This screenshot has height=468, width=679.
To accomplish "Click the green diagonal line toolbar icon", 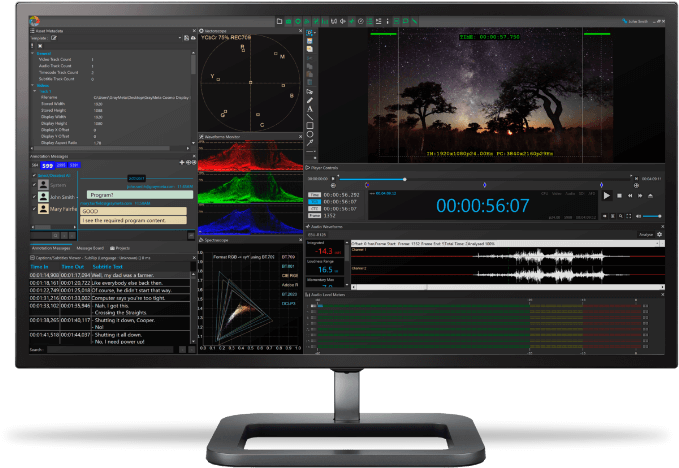I will pyautogui.click(x=414, y=21).
